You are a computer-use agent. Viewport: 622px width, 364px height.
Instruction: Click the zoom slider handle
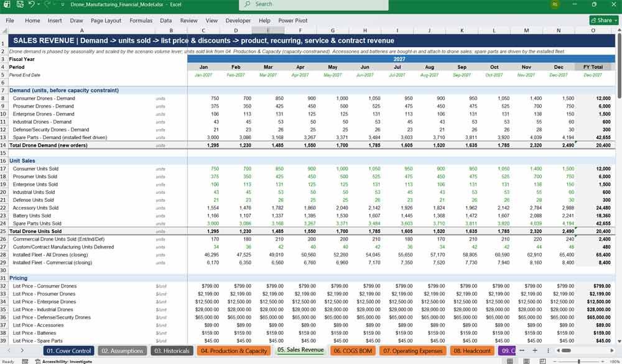(x=579, y=362)
